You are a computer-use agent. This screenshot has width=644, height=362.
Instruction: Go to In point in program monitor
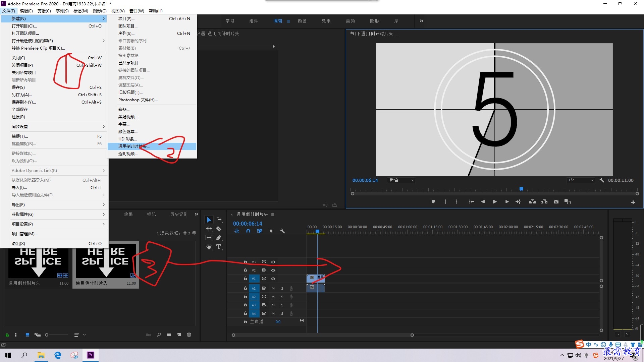coord(471,202)
